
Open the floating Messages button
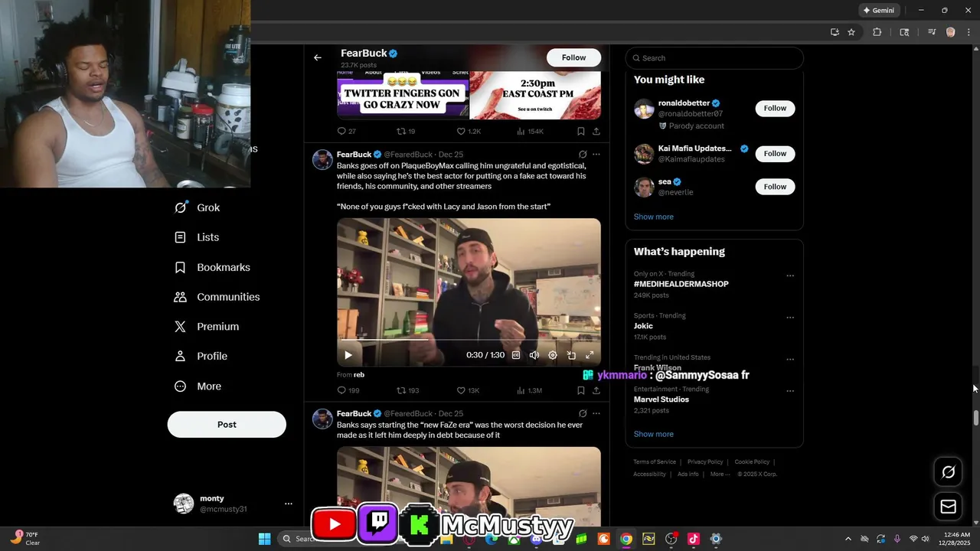tap(948, 507)
